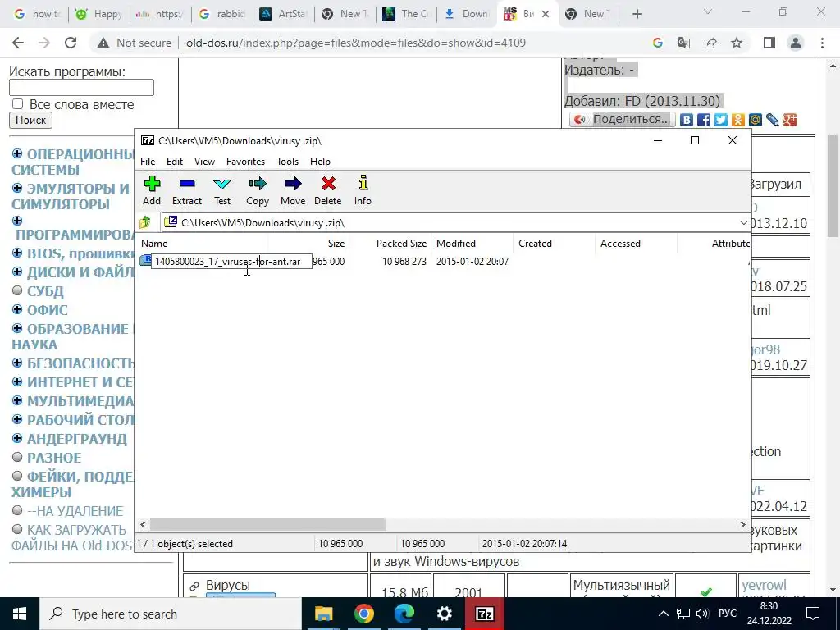Share via the Odnoklassniki icon

point(737,120)
